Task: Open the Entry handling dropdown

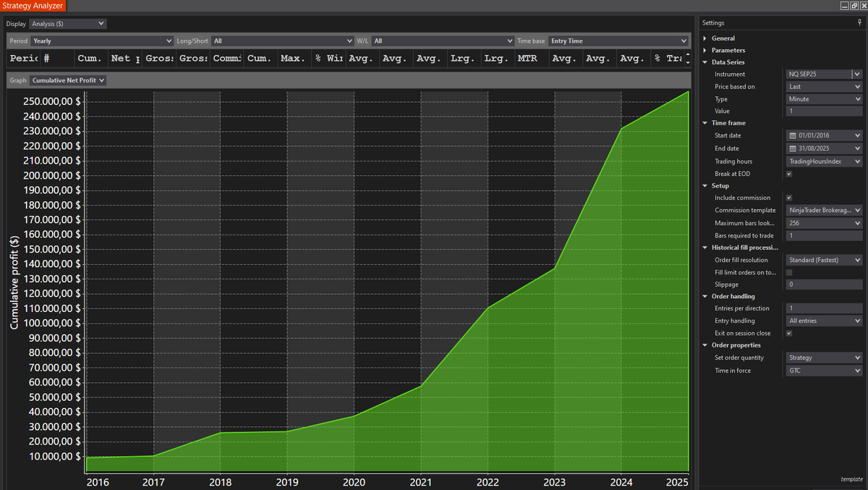Action: pos(825,321)
